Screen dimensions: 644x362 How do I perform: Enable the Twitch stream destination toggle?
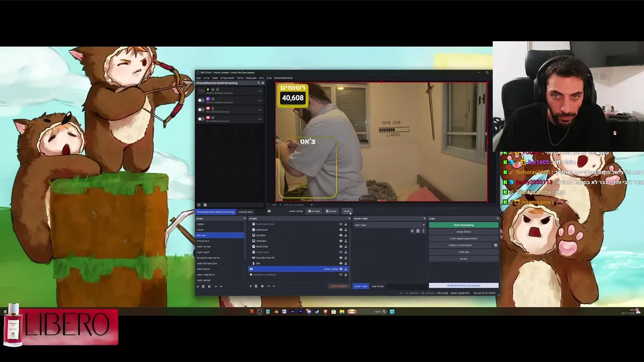[x=201, y=100]
